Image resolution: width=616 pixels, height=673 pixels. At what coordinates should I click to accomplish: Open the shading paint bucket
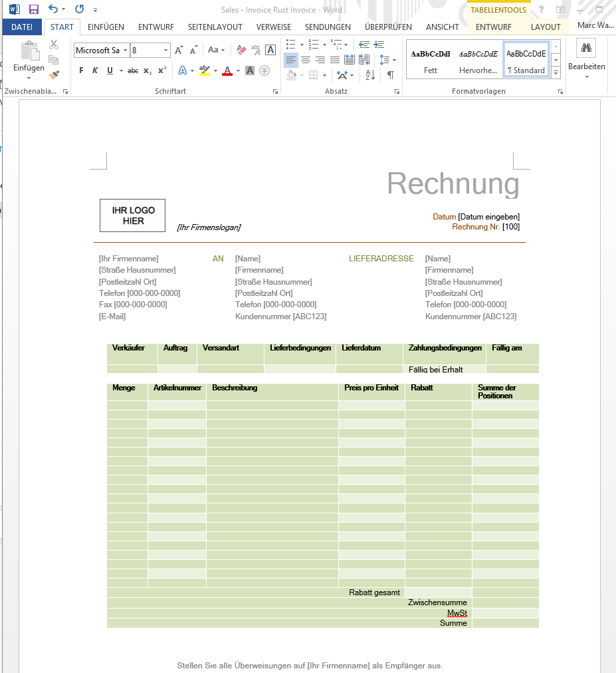tap(291, 75)
